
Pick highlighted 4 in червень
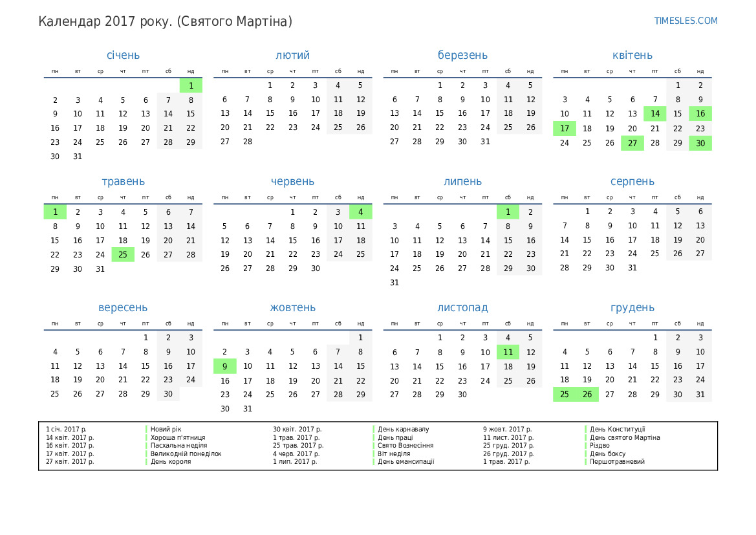[361, 212]
